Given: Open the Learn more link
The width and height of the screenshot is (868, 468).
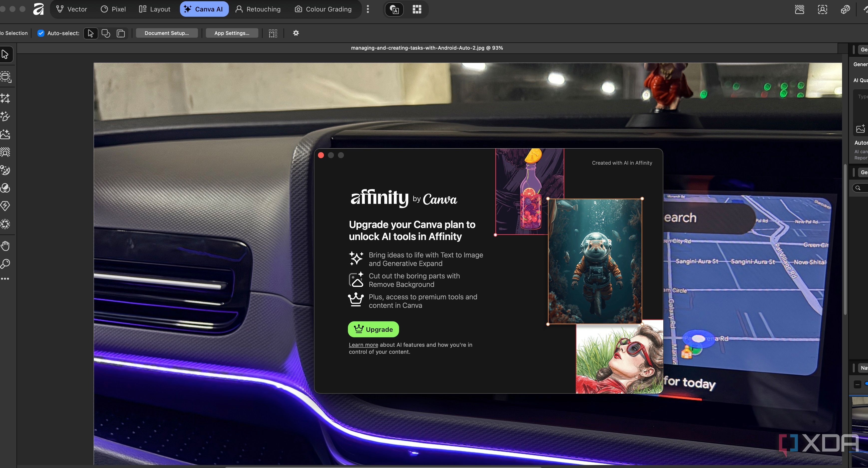Looking at the screenshot, I should [363, 345].
